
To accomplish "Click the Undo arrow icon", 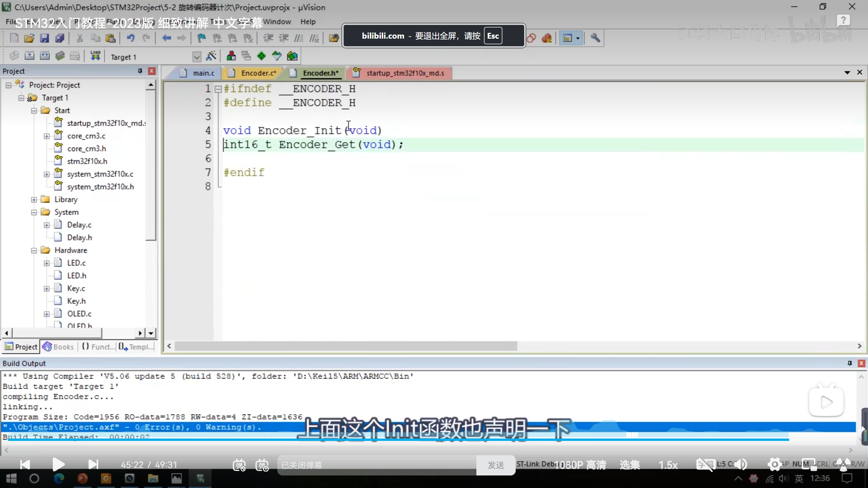I will (131, 38).
